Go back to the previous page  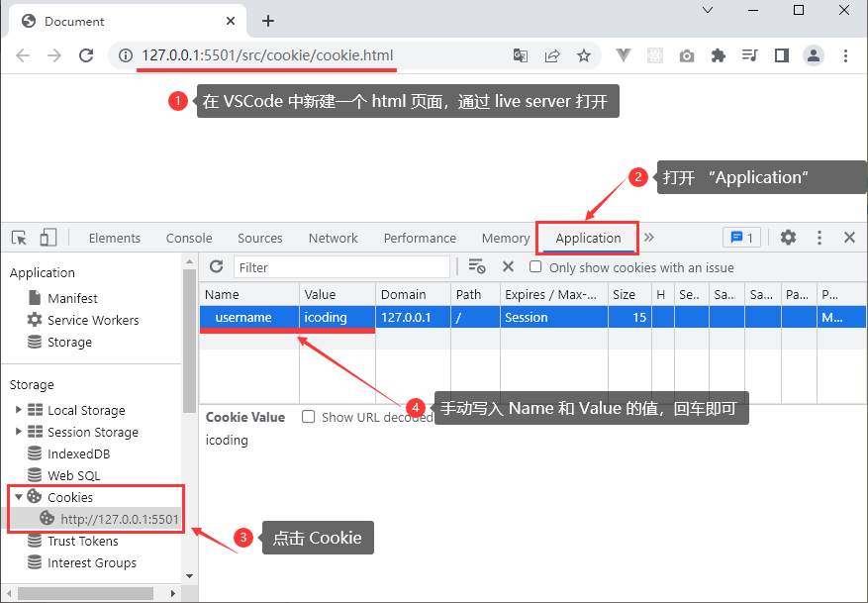click(x=23, y=55)
